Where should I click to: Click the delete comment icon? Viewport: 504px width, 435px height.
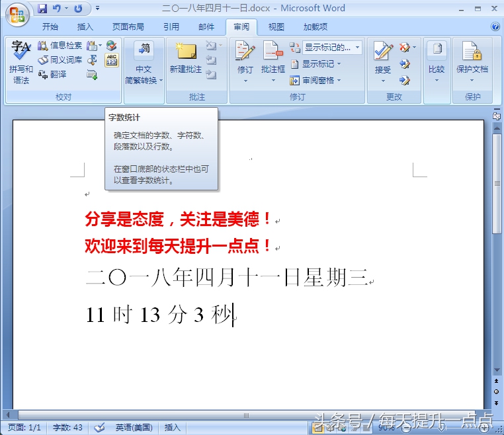pyautogui.click(x=211, y=46)
